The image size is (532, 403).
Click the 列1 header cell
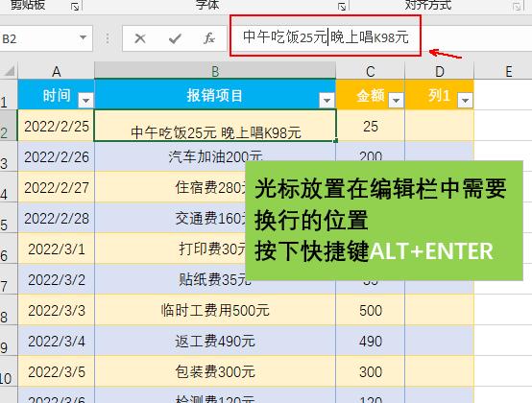tap(440, 95)
